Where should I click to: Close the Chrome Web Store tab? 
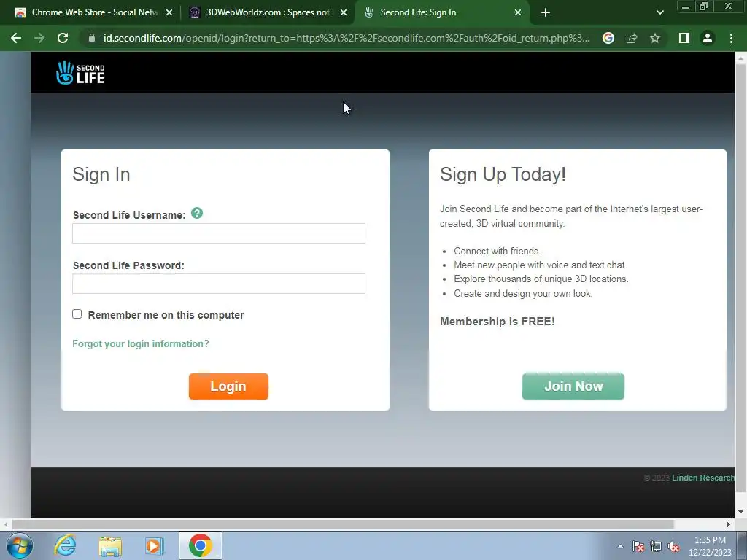click(169, 12)
